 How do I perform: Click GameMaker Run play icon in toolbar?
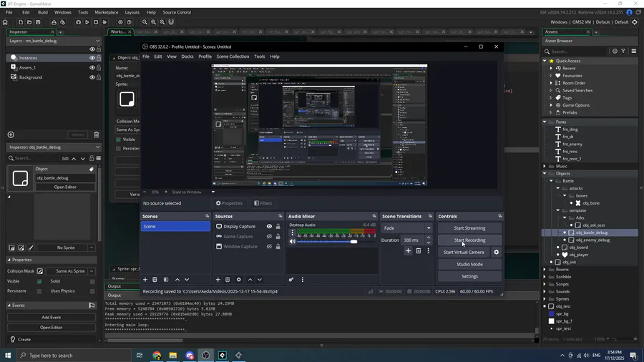[x=87, y=22]
